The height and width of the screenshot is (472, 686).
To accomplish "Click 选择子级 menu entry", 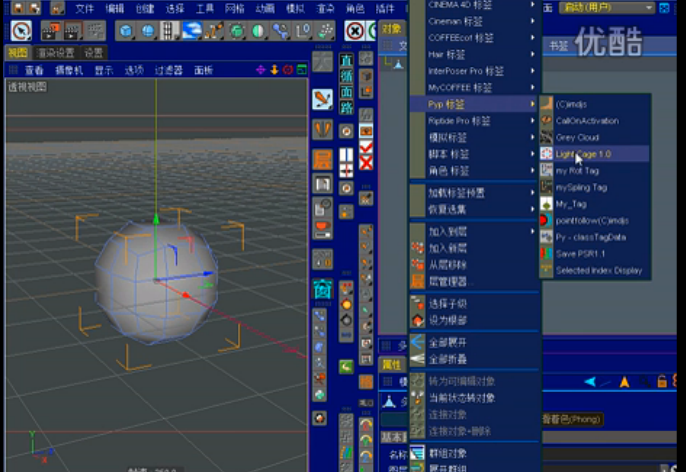I will [x=474, y=304].
